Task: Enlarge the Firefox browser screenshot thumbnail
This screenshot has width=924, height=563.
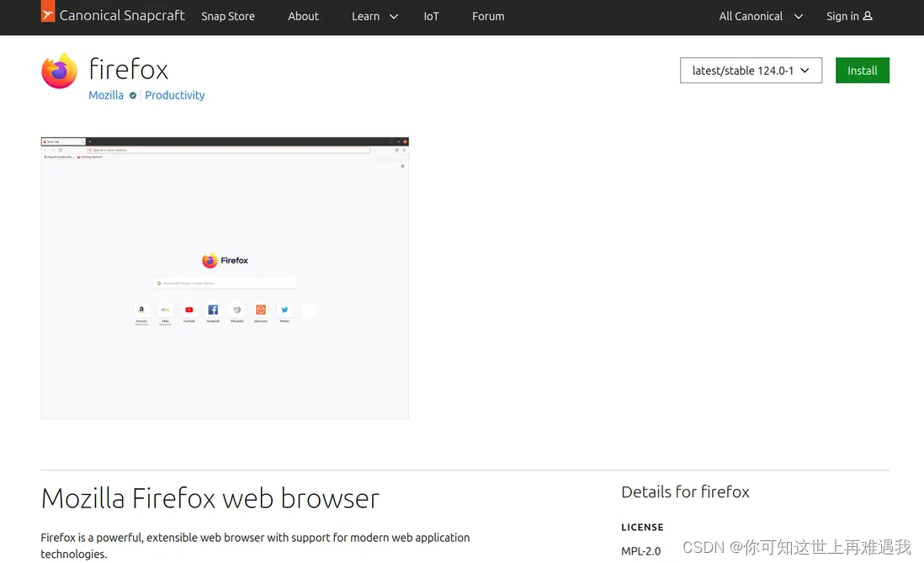Action: pyautogui.click(x=225, y=278)
